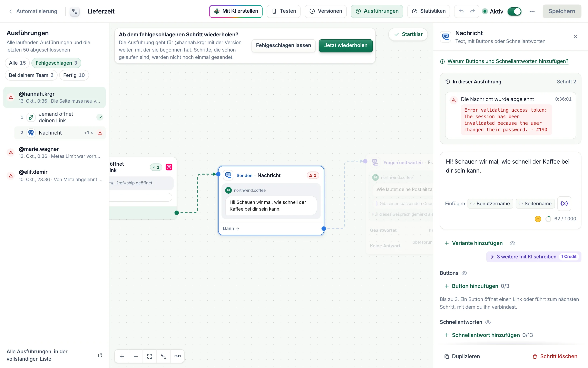Fit the flow to screen
Image resolution: width=588 pixels, height=368 pixels.
(150, 356)
